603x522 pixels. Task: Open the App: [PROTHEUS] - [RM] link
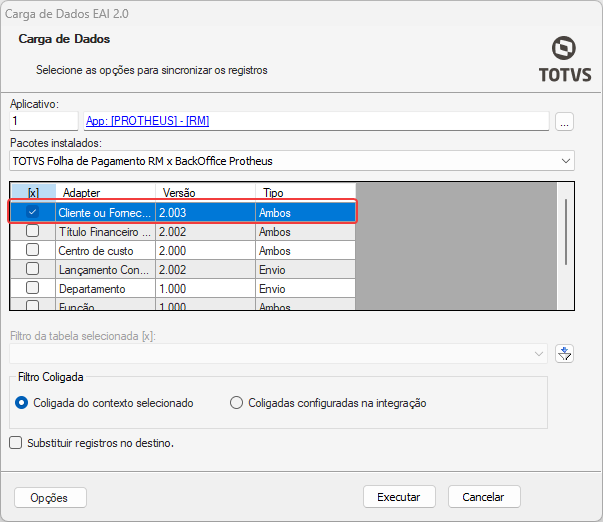pyautogui.click(x=147, y=121)
